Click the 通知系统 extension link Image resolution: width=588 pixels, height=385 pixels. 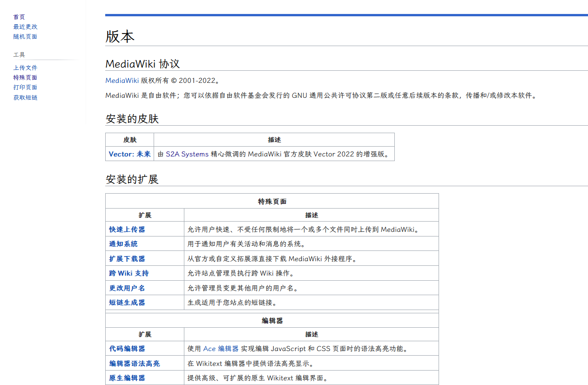click(123, 243)
